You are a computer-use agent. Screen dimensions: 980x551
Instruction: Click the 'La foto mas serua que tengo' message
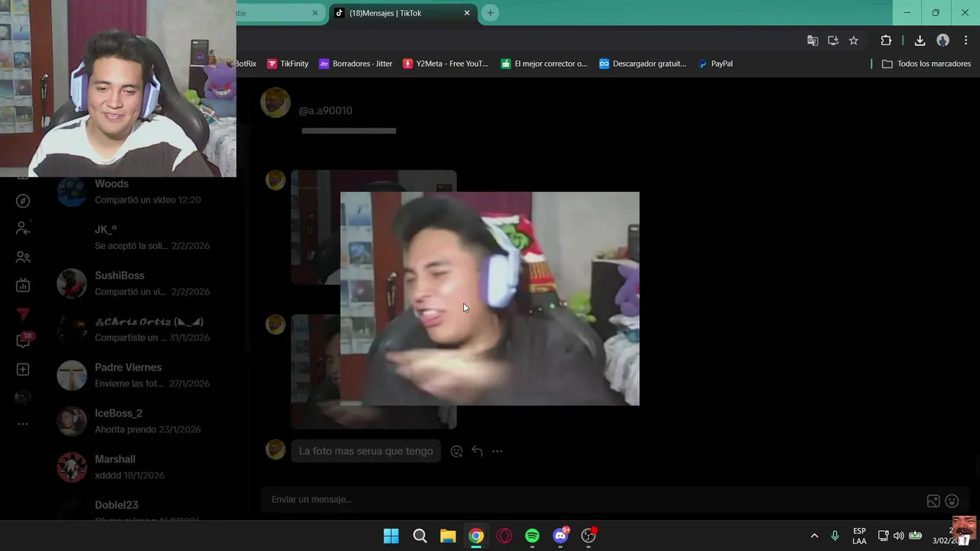point(366,451)
